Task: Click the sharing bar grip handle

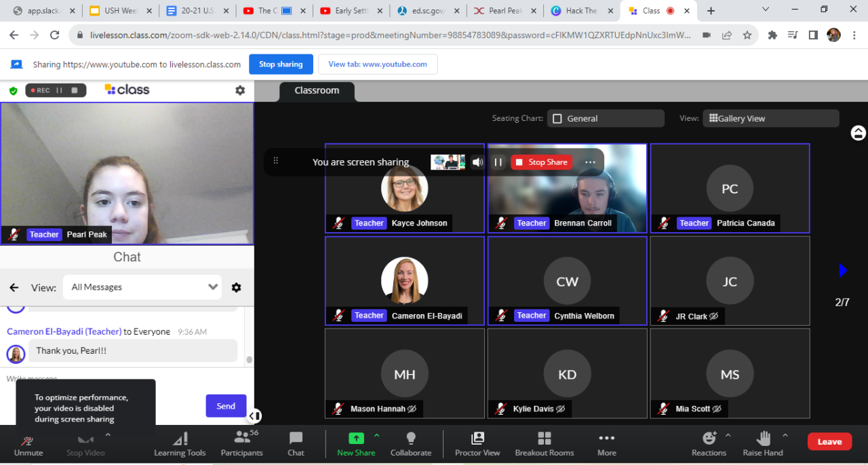Action: pyautogui.click(x=275, y=161)
